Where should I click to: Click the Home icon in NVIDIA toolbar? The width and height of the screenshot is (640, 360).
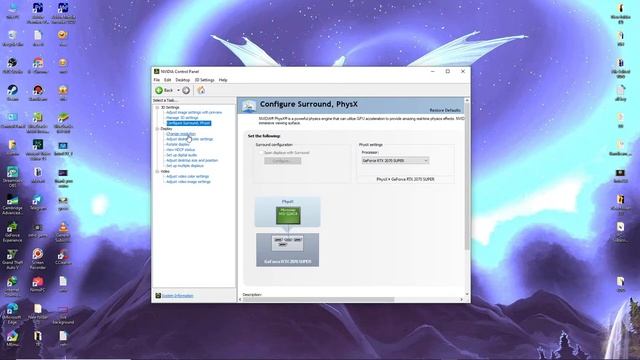point(201,90)
